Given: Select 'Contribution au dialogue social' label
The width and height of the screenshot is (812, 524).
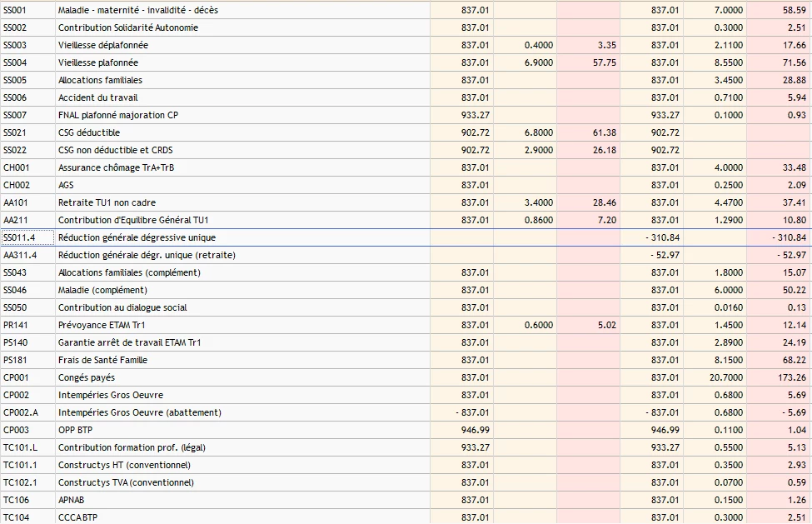Looking at the screenshot, I should tap(122, 307).
